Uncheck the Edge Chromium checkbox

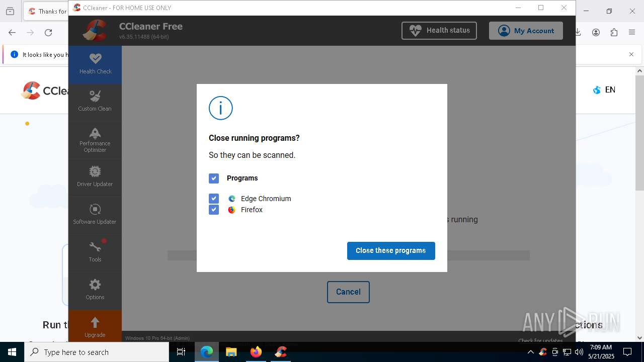[x=214, y=199]
